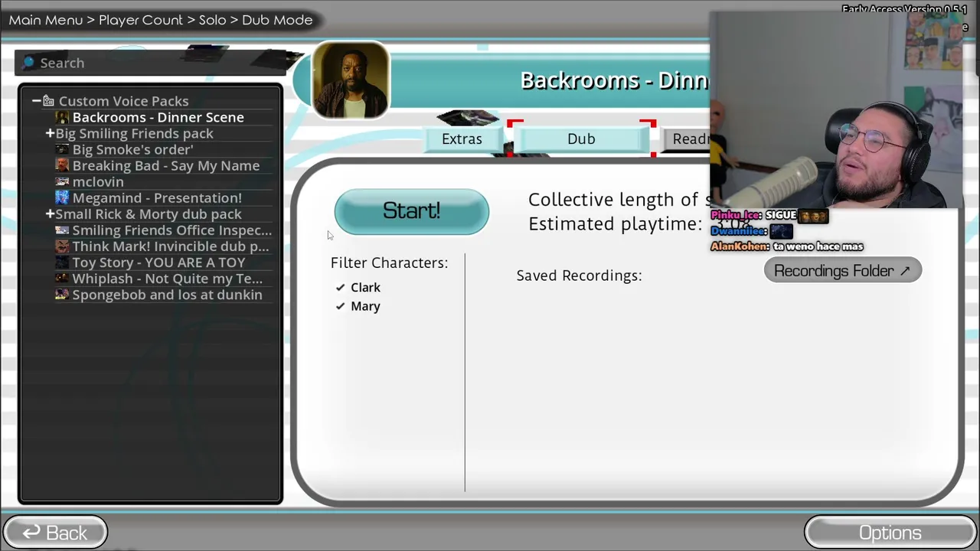Screen dimensions: 980x551
Task: Click Solo in the breadcrumb path
Action: [212, 20]
